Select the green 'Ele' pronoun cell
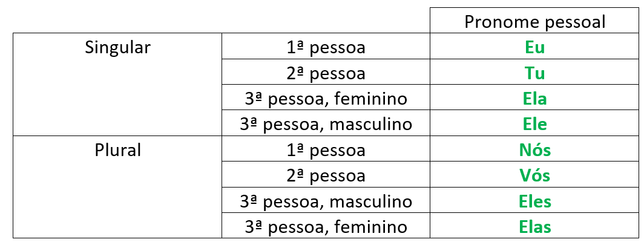 (535, 125)
